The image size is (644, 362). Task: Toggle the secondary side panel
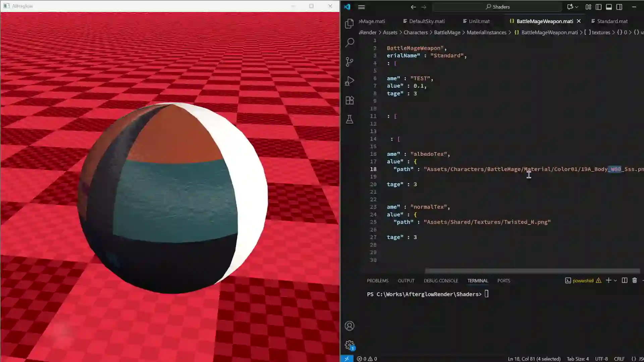pyautogui.click(x=619, y=7)
